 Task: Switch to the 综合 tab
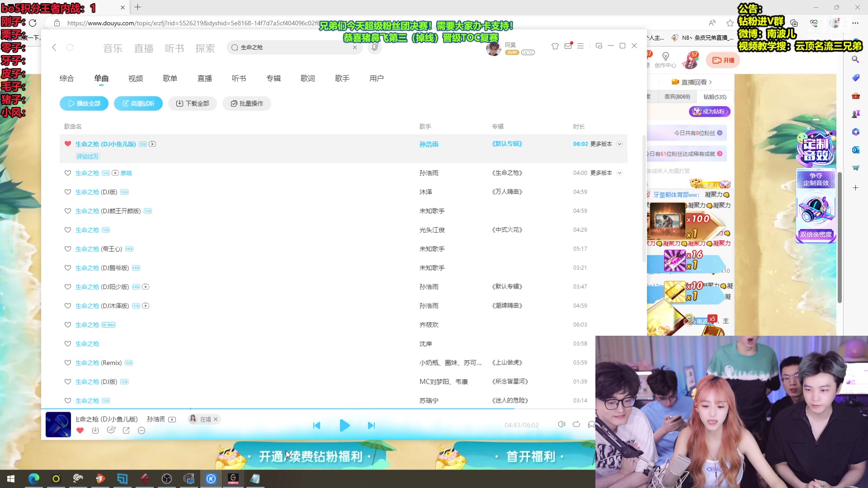67,79
